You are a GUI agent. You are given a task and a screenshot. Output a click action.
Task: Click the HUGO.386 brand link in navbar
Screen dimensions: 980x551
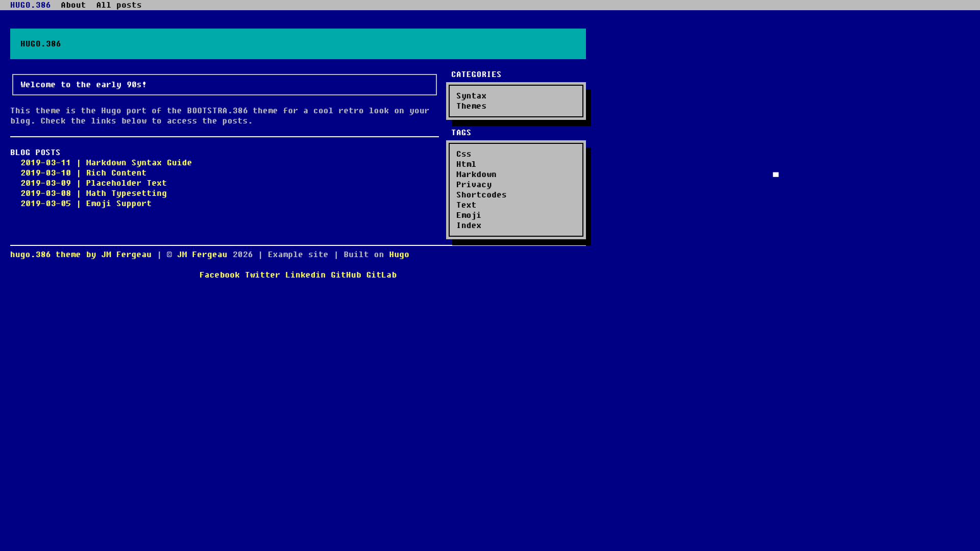pyautogui.click(x=30, y=5)
